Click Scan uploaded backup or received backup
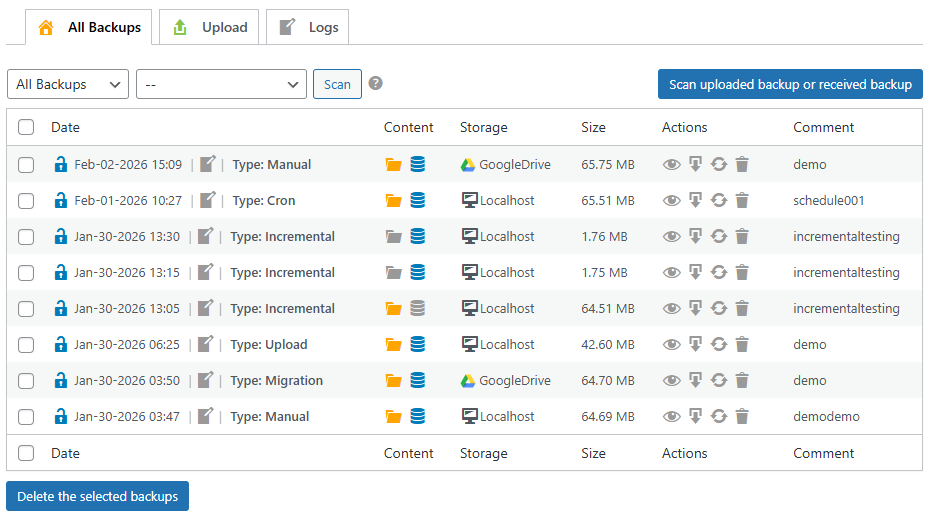Image resolution: width=930 pixels, height=519 pixels. 790,84
